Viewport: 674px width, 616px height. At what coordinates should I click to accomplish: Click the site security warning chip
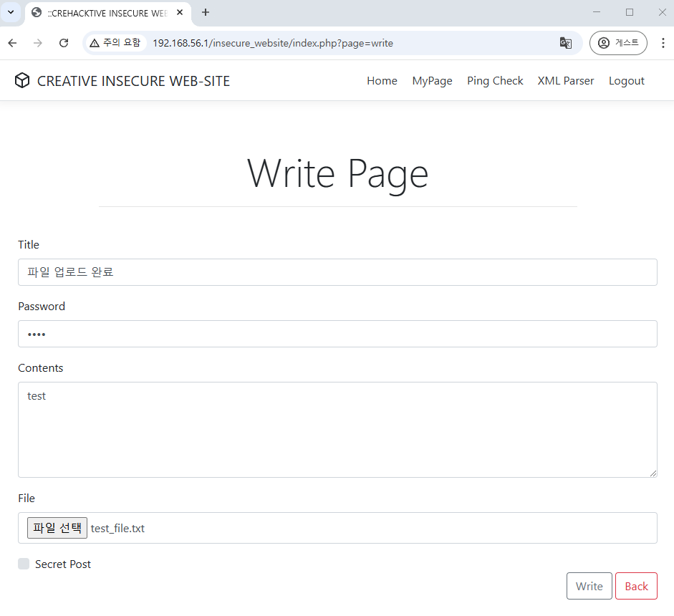coord(115,43)
